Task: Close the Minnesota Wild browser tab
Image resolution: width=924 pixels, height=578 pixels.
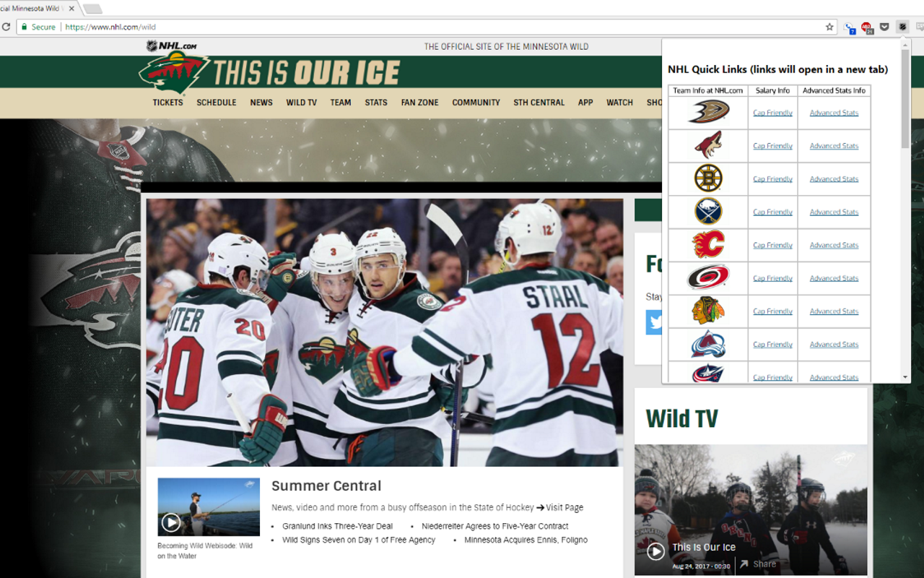Action: 71,9
